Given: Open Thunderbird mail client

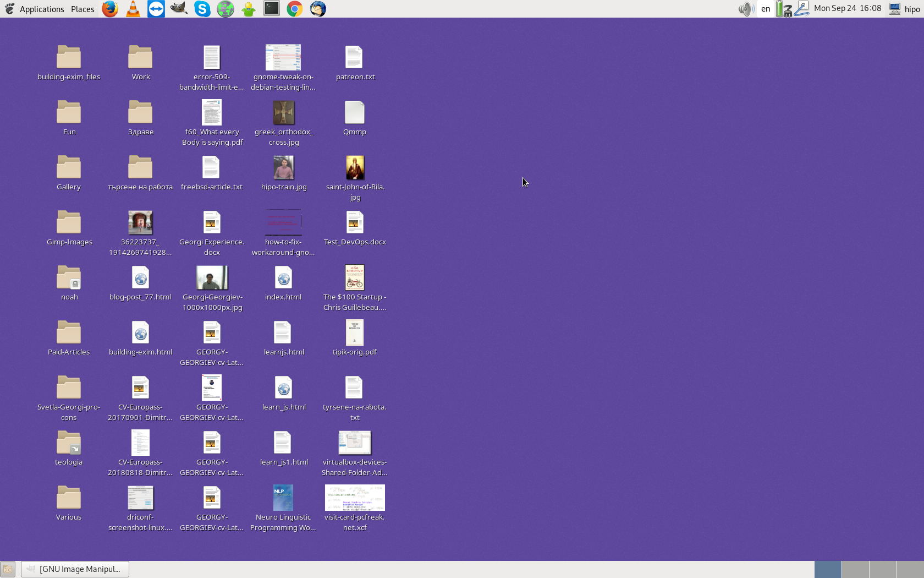Looking at the screenshot, I should tap(317, 9).
